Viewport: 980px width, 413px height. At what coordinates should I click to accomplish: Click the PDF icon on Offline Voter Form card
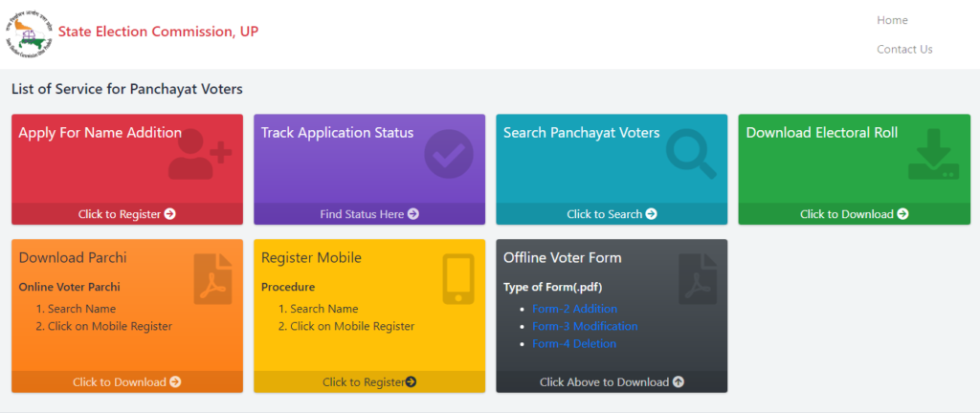pyautogui.click(x=698, y=279)
